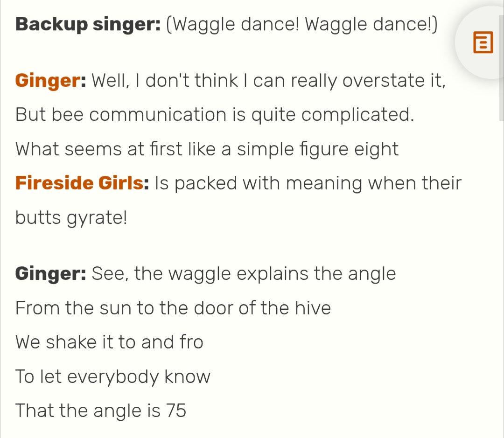The width and height of the screenshot is (504, 438).
Task: Click the number 75 in the last line
Action: tap(176, 410)
